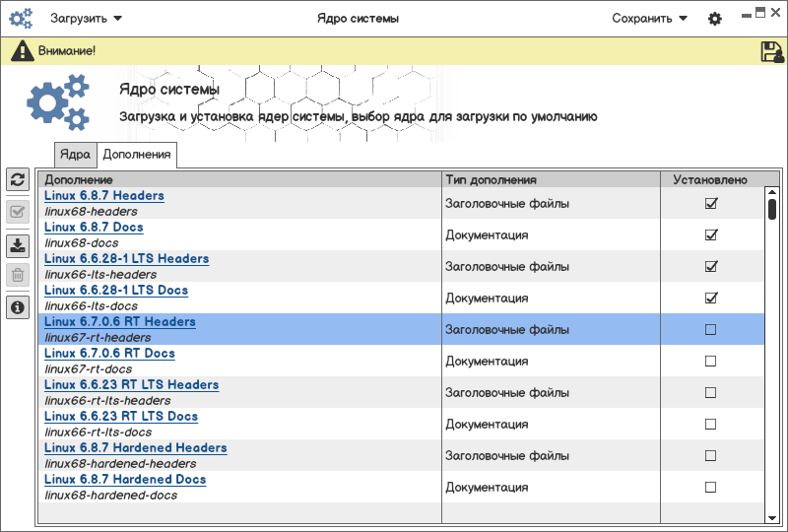Screen dimensions: 788x532
Task: Click the scrollbar down arrow
Action: (772, 517)
